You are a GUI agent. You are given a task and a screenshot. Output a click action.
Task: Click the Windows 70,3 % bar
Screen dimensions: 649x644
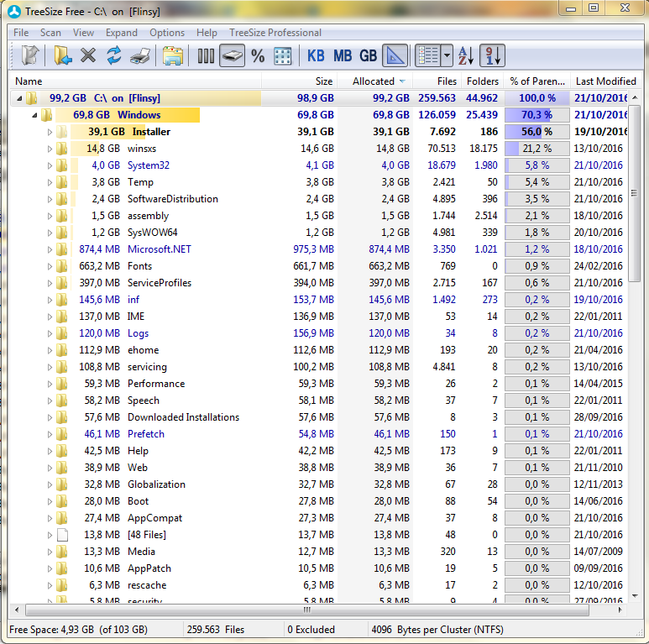(536, 115)
